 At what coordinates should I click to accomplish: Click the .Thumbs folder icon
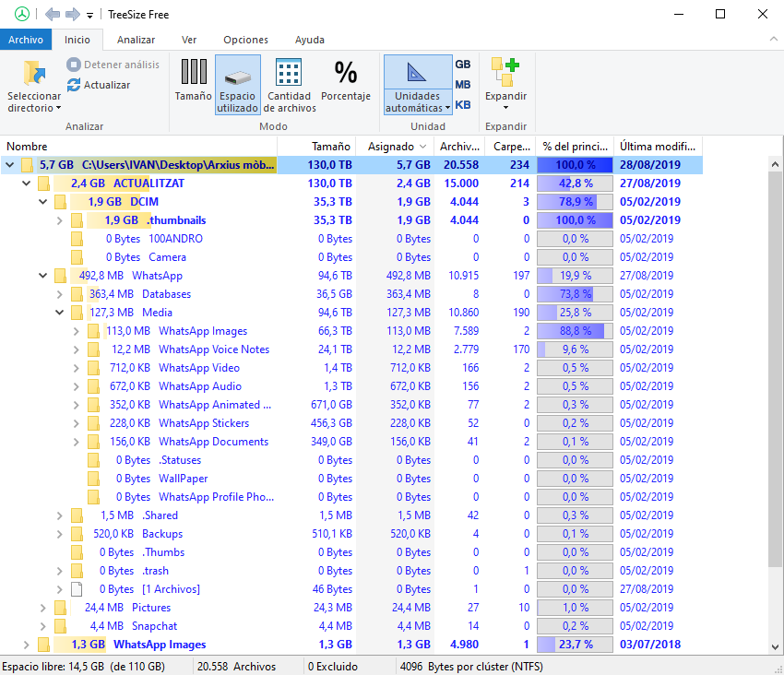[77, 552]
